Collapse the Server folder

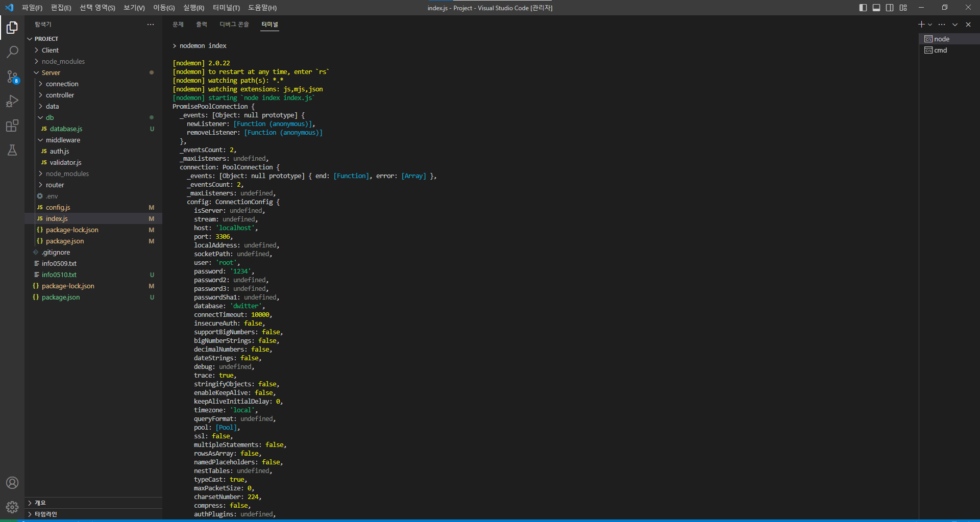point(93,72)
